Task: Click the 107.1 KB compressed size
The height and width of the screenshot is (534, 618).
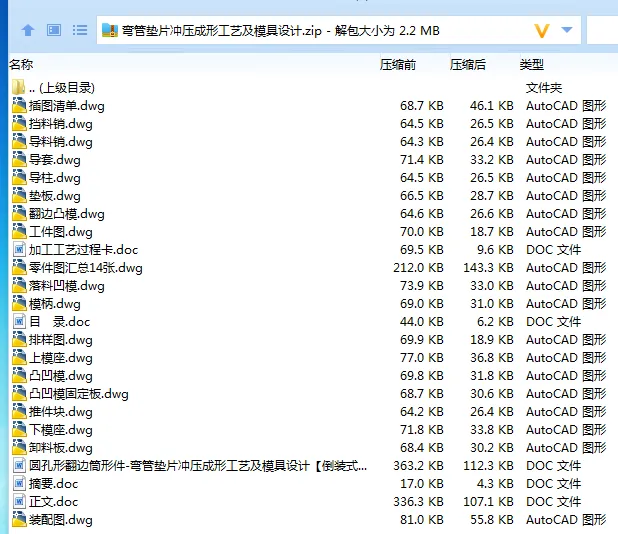Action: click(488, 502)
